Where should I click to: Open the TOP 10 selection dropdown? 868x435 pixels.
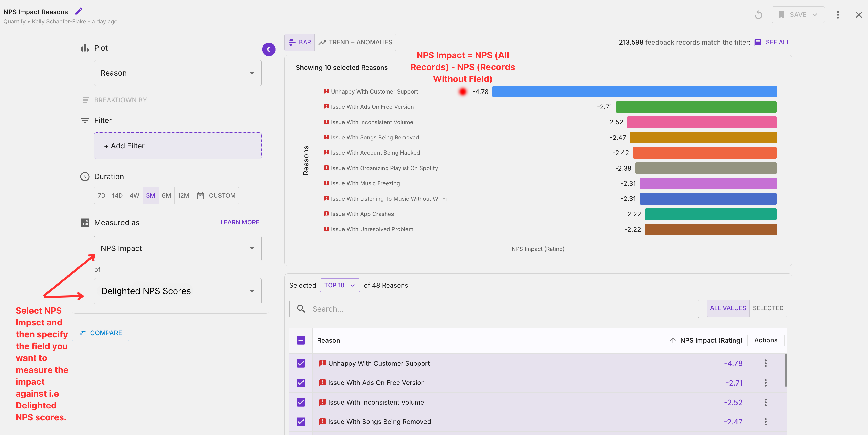pyautogui.click(x=339, y=285)
